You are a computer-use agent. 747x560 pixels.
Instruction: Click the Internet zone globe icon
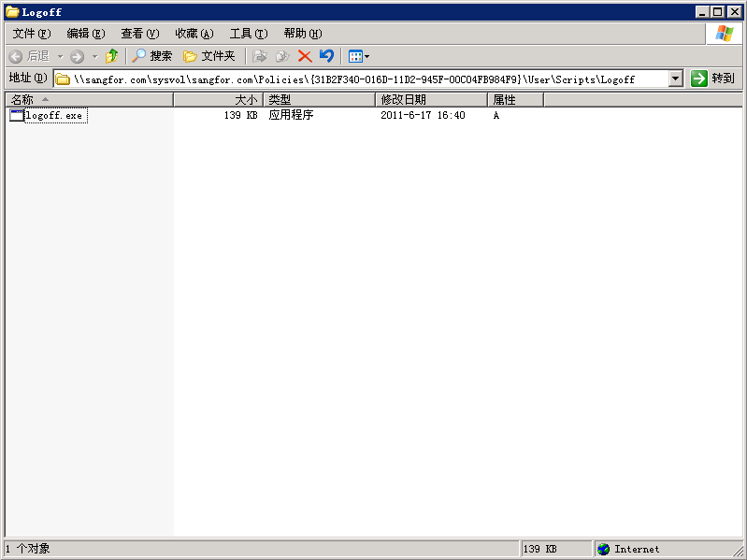click(x=603, y=550)
